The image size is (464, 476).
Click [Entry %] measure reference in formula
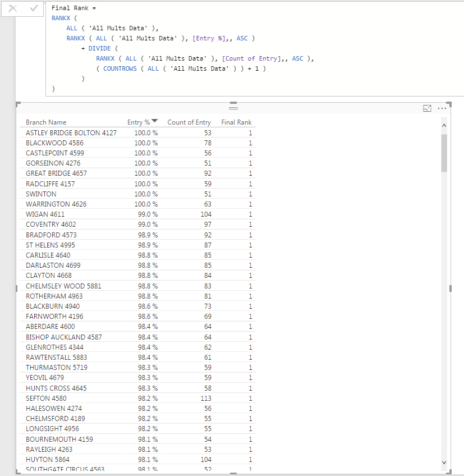pyautogui.click(x=209, y=38)
